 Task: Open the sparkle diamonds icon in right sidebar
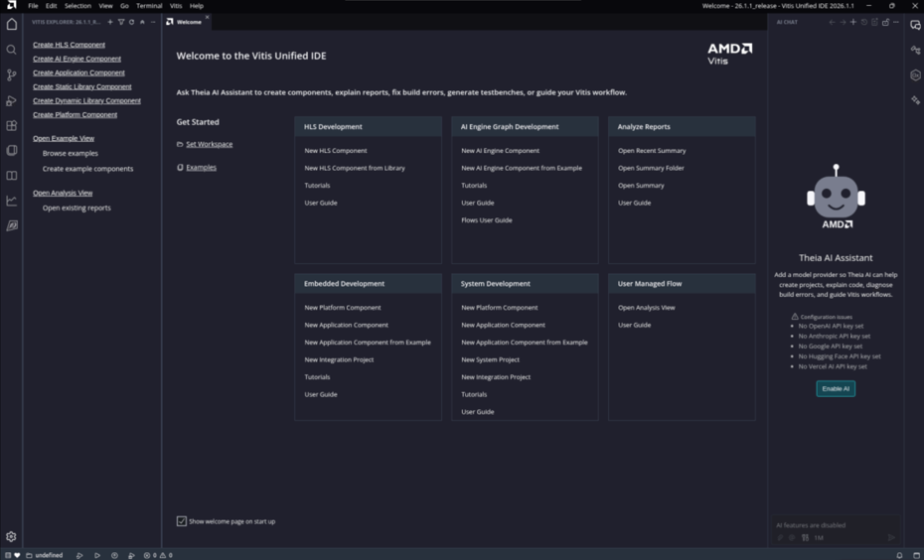pyautogui.click(x=915, y=100)
